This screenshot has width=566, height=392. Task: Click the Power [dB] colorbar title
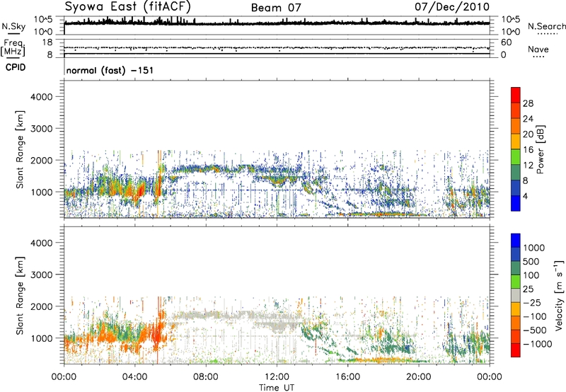540,149
